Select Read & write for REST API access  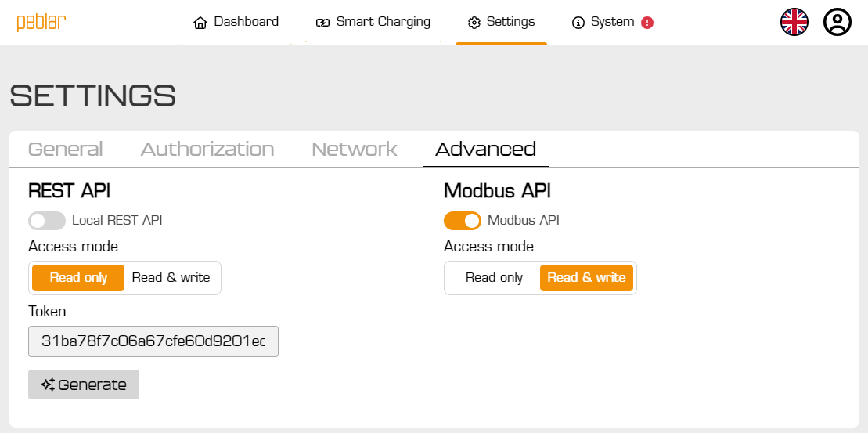coord(171,278)
